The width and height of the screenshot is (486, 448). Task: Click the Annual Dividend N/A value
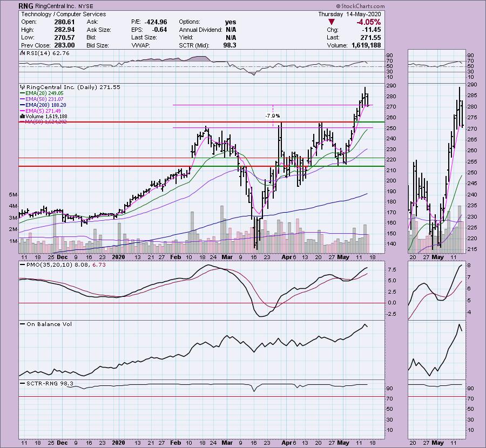click(x=231, y=30)
